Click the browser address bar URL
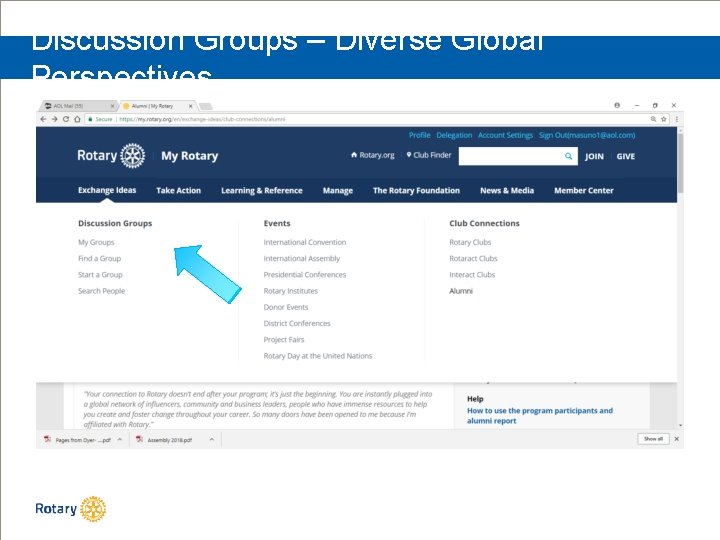The image size is (720, 540). pyautogui.click(x=202, y=119)
